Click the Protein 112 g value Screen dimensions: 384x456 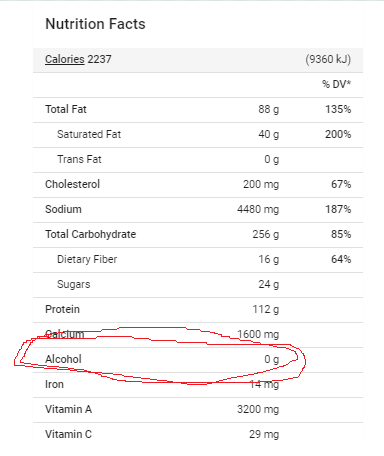click(x=266, y=309)
